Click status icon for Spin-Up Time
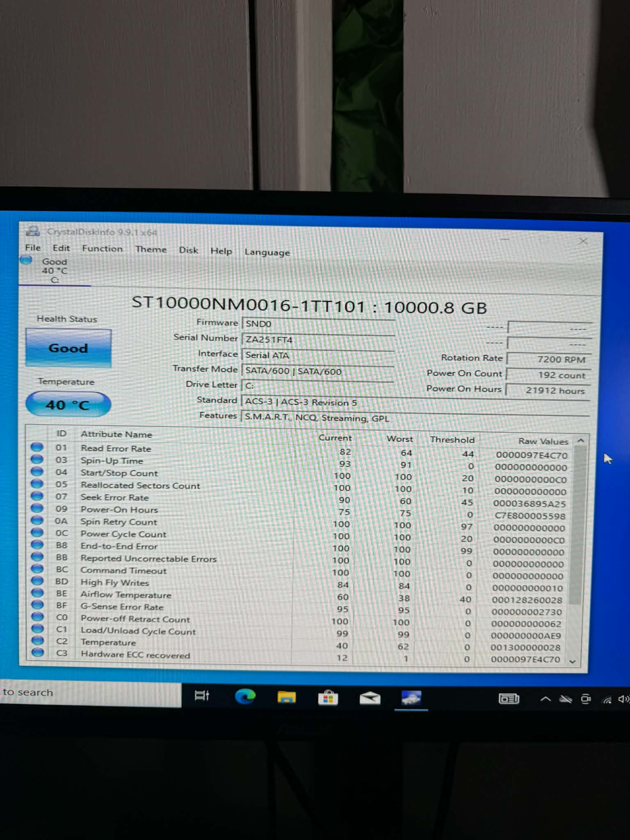 point(37,459)
